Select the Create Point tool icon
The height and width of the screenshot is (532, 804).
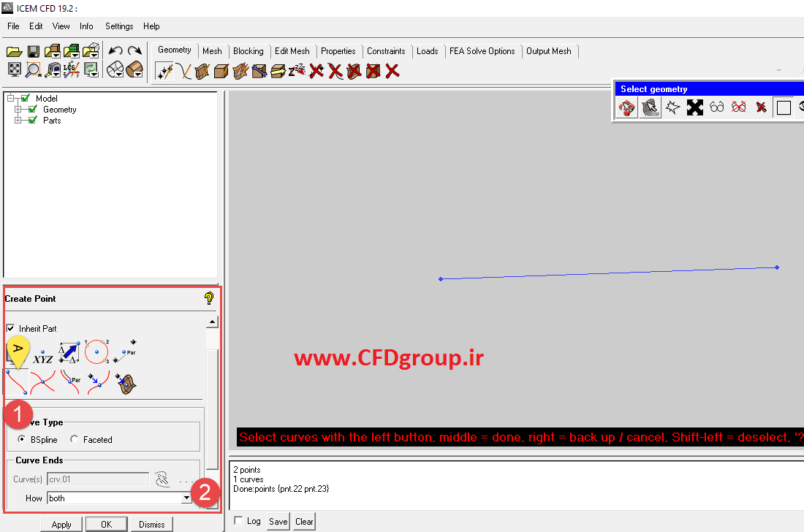pos(164,71)
